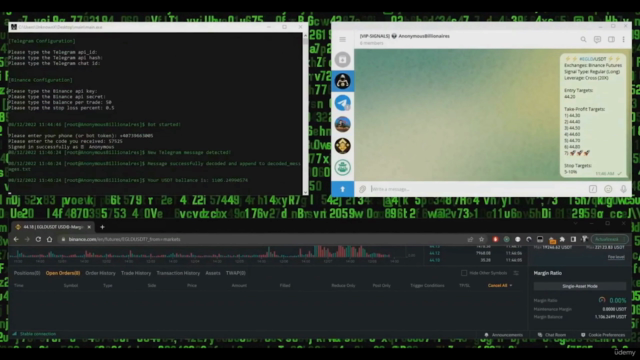The height and width of the screenshot is (360, 640).
Task: Go back in the browser
Action: point(16,239)
